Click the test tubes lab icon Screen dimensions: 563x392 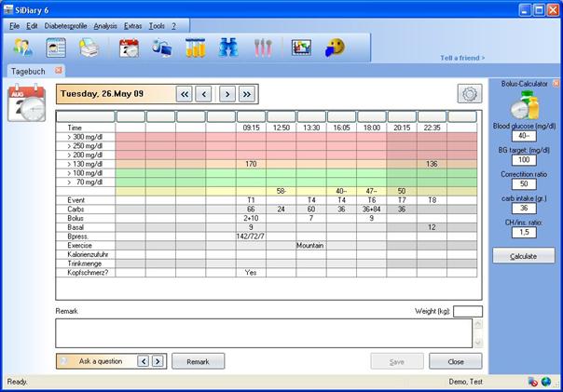(x=195, y=47)
